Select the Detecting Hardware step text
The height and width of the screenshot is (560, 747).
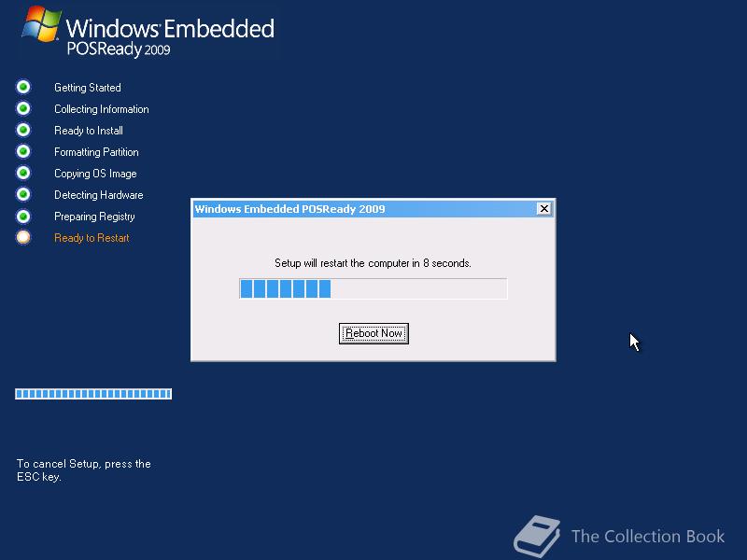pos(99,195)
